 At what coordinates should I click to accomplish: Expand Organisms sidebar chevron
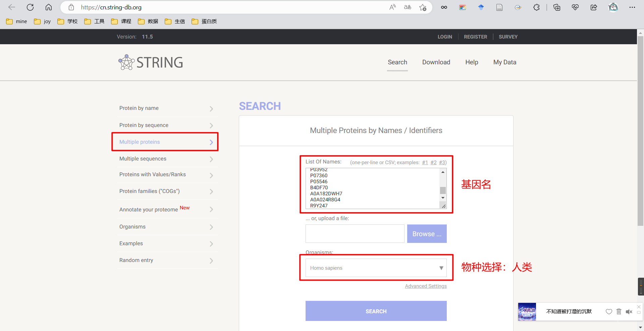pos(211,227)
